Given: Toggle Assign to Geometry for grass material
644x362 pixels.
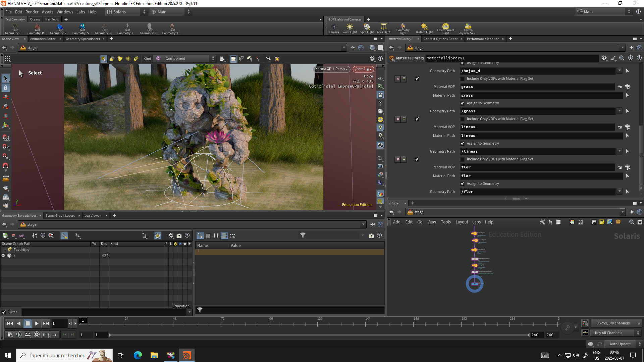Looking at the screenshot, I should pyautogui.click(x=463, y=103).
